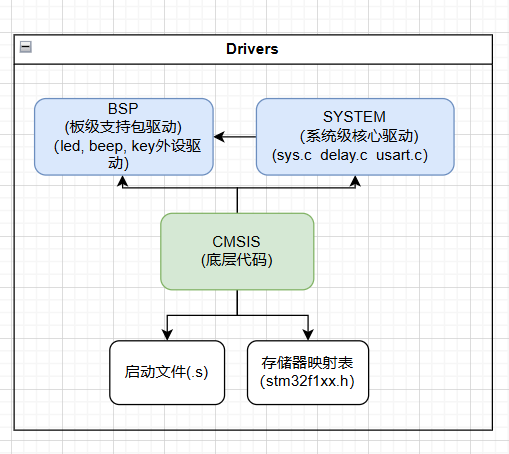509x454 pixels.
Task: Select the Drivers container title
Action: 252,49
